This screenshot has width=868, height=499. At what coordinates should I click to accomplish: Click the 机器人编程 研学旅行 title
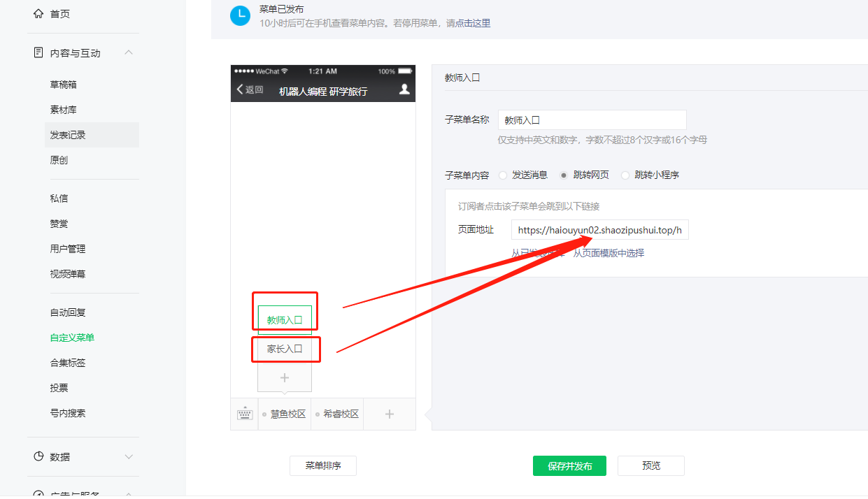point(323,91)
